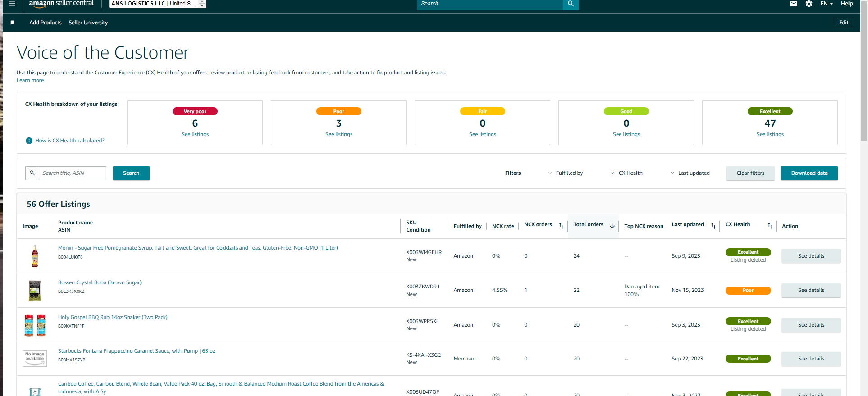Open the mail messages icon

click(x=794, y=4)
